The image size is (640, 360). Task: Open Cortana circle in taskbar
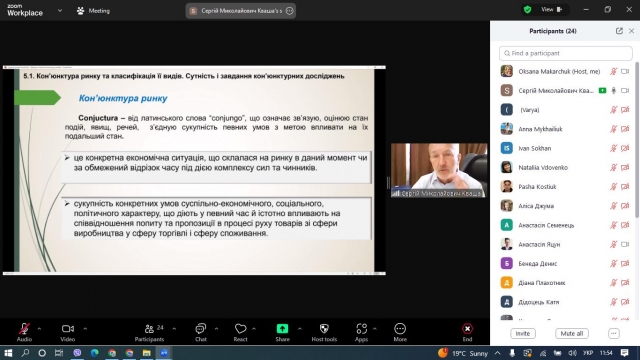click(x=42, y=353)
